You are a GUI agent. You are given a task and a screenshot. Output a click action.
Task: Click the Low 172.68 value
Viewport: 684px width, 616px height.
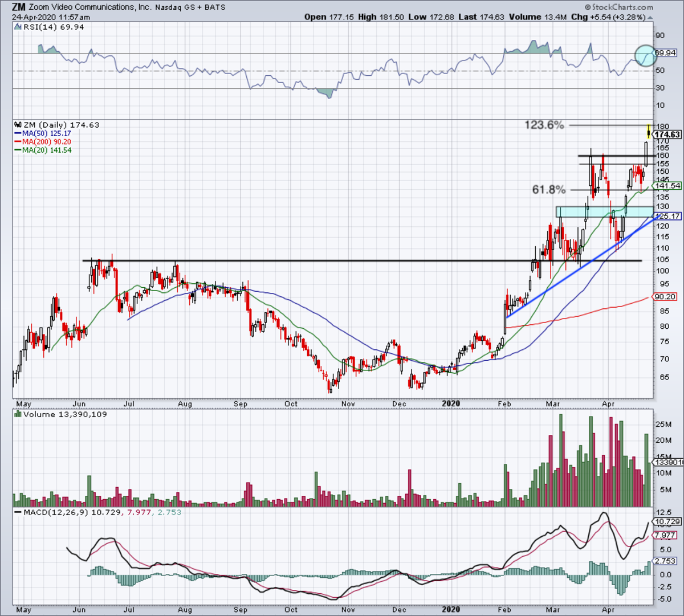click(x=430, y=17)
